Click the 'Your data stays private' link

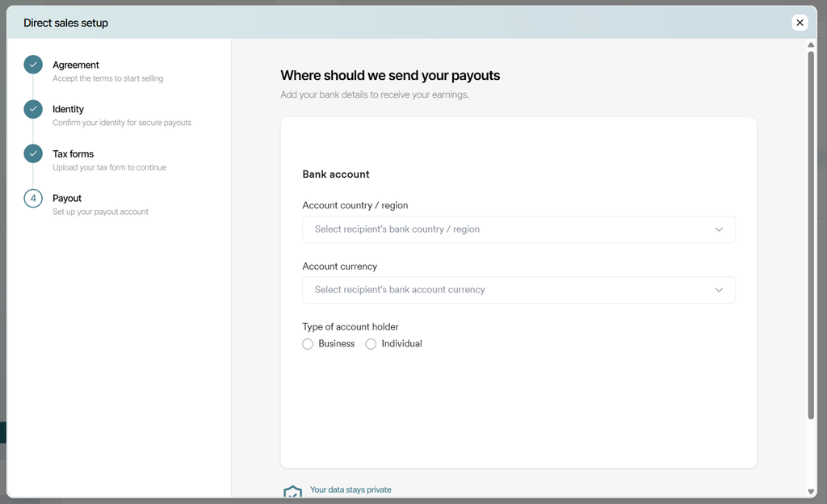(x=351, y=489)
